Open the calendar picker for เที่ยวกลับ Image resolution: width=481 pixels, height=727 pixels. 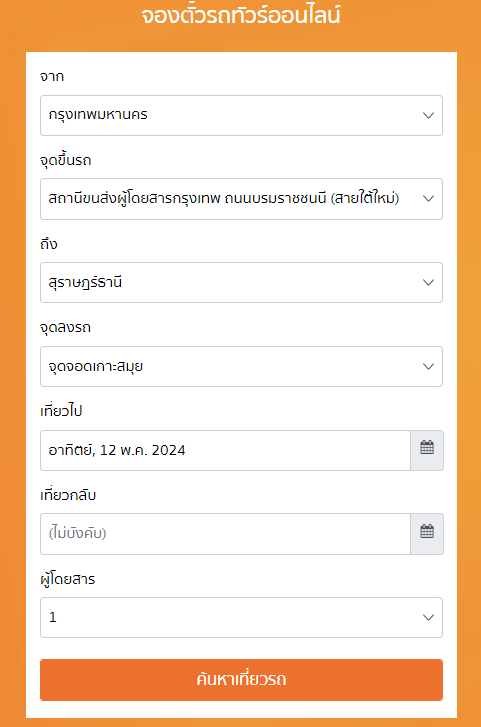point(427,534)
